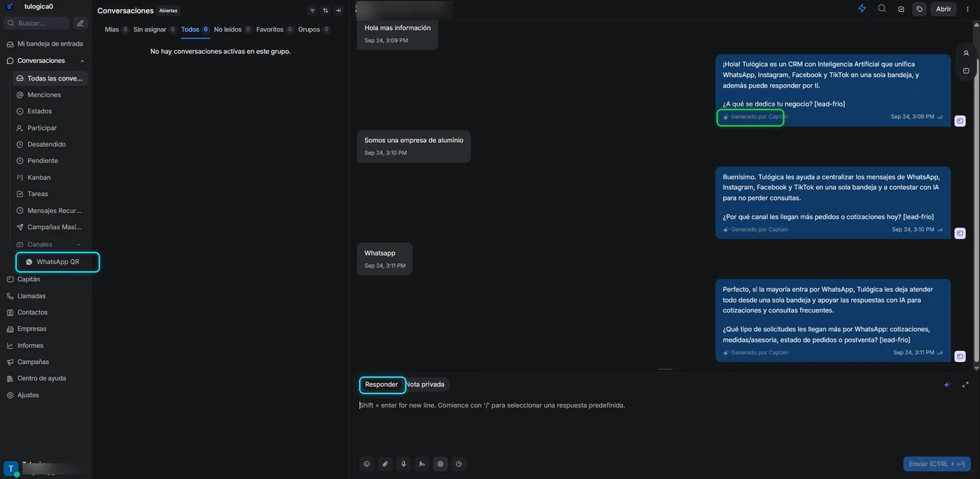Viewport: 980px width, 479px height.
Task: Switch to the Grupos tab
Action: pyautogui.click(x=314, y=29)
